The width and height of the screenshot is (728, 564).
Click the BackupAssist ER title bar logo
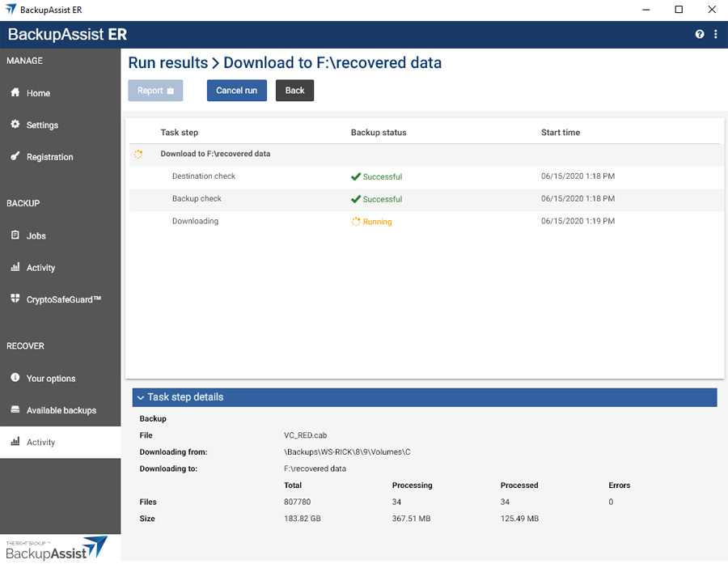11,9
